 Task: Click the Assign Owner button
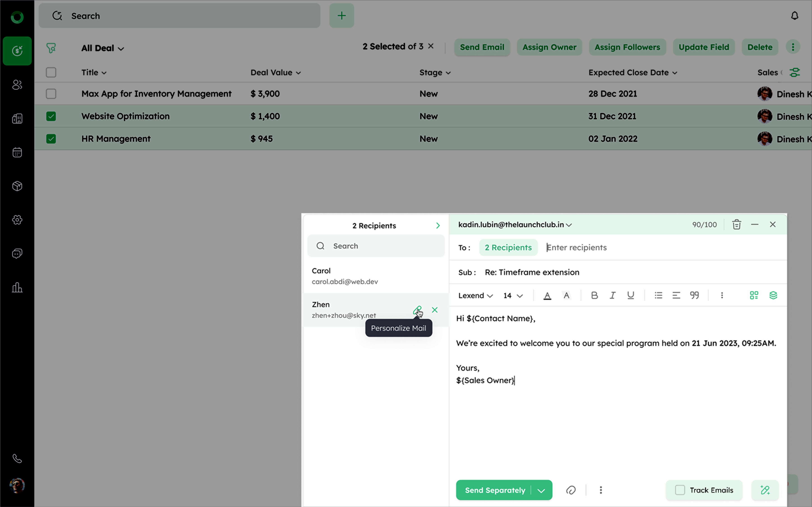coord(549,47)
